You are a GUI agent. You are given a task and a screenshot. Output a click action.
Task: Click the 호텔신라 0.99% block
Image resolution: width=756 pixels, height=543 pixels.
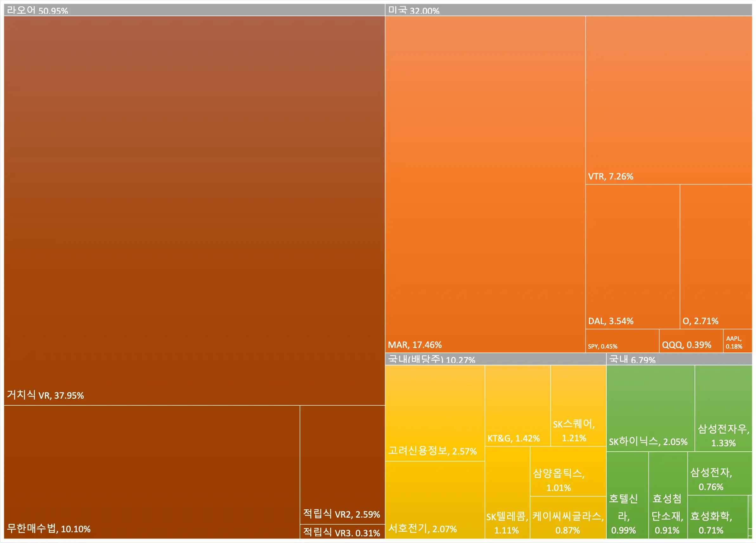click(627, 495)
